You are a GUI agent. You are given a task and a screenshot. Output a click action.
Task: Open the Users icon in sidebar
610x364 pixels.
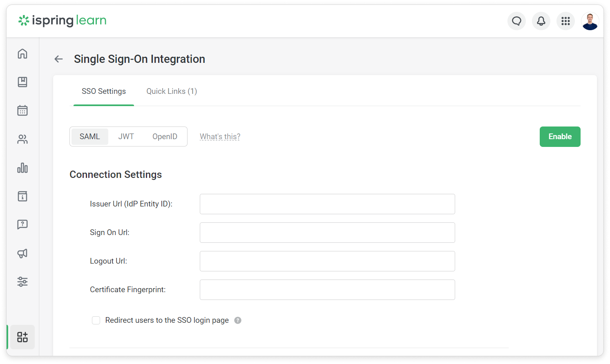22,140
